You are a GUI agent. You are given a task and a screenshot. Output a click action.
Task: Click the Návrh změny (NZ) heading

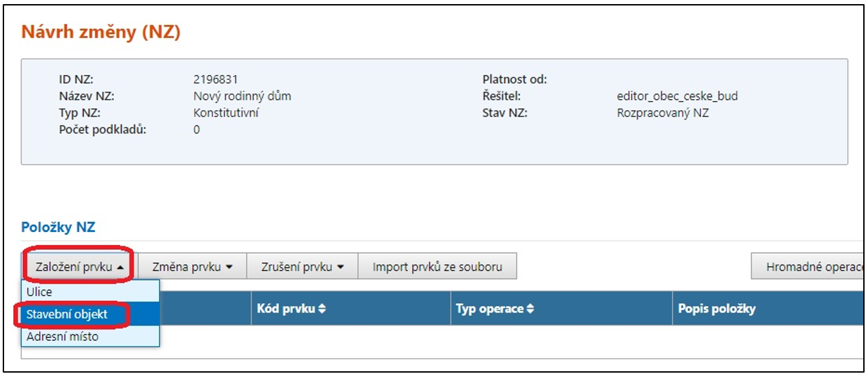(101, 32)
